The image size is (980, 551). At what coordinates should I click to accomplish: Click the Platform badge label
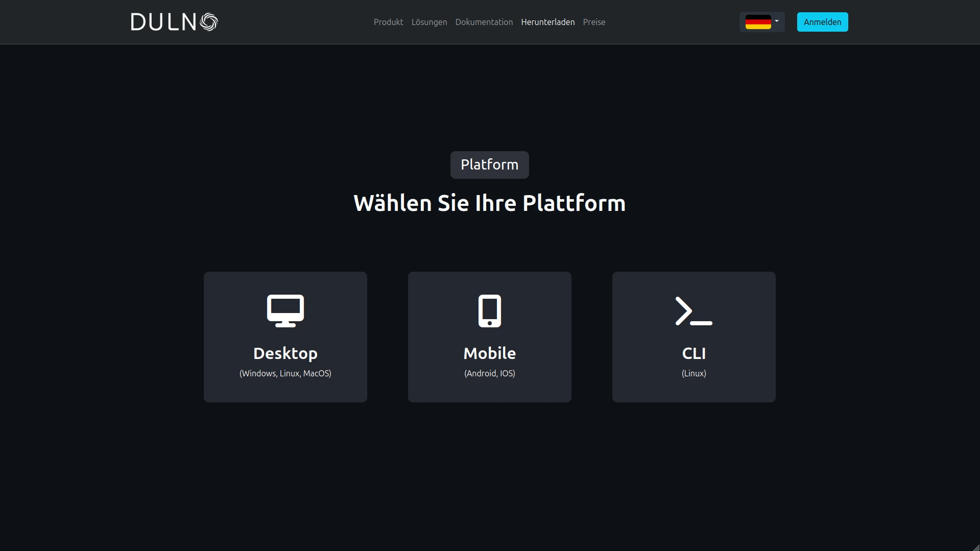pyautogui.click(x=489, y=164)
